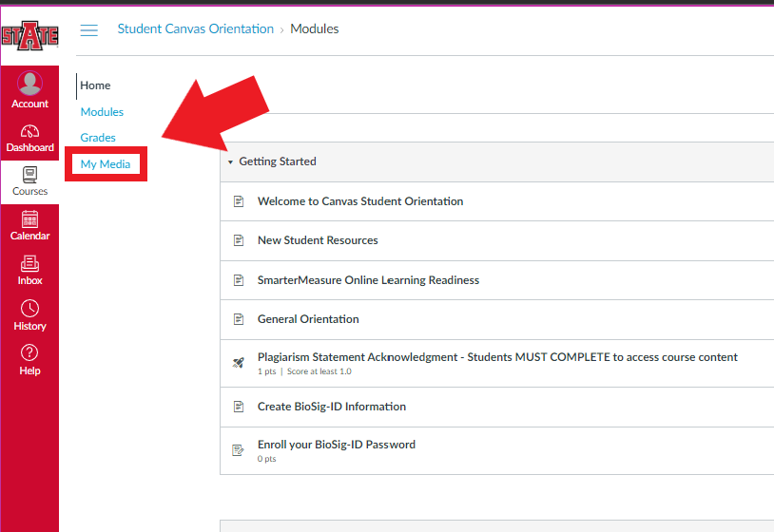Open the History panel
The image size is (774, 532).
coord(29,315)
